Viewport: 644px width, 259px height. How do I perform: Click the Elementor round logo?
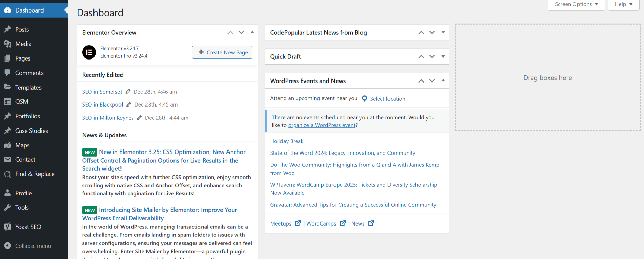pos(89,52)
